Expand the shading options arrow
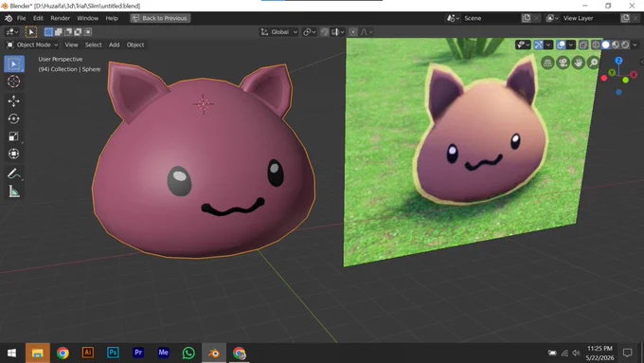Image resolution: width=644 pixels, height=363 pixels. [635, 45]
